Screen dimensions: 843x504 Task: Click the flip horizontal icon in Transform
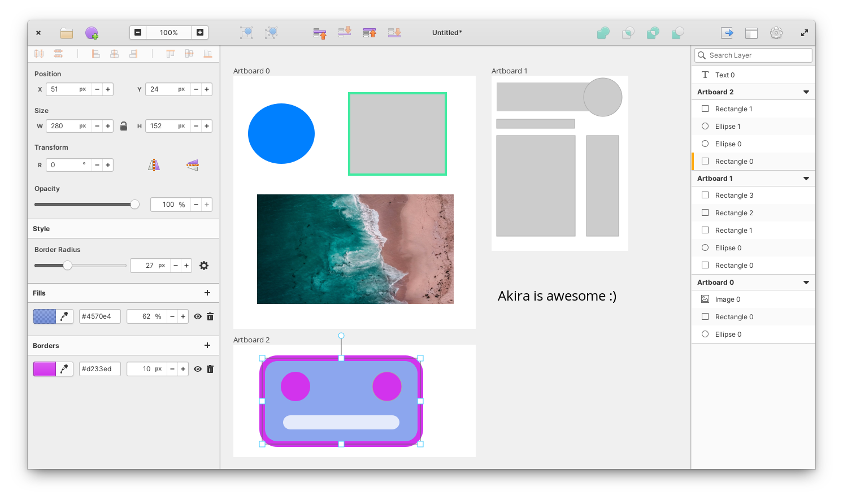tap(154, 165)
